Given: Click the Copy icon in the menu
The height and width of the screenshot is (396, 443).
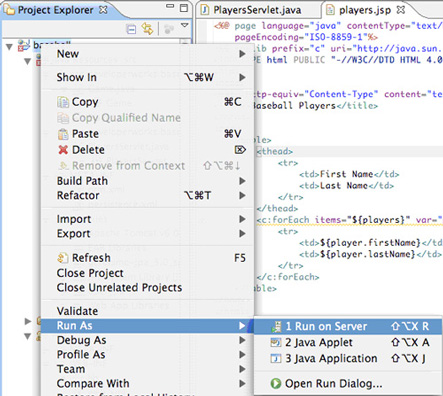Looking at the screenshot, I should [63, 102].
